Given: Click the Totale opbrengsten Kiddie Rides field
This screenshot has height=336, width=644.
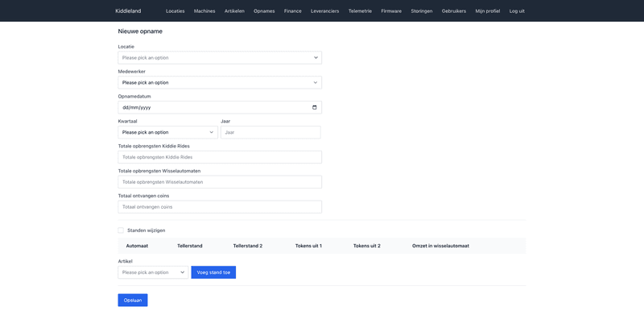Looking at the screenshot, I should [x=219, y=157].
